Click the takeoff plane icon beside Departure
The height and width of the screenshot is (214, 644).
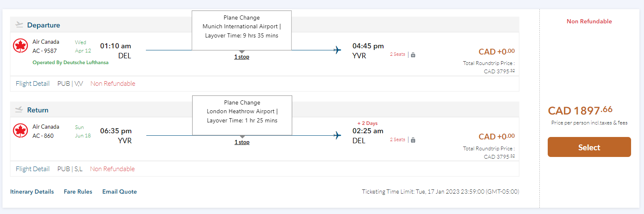click(19, 25)
